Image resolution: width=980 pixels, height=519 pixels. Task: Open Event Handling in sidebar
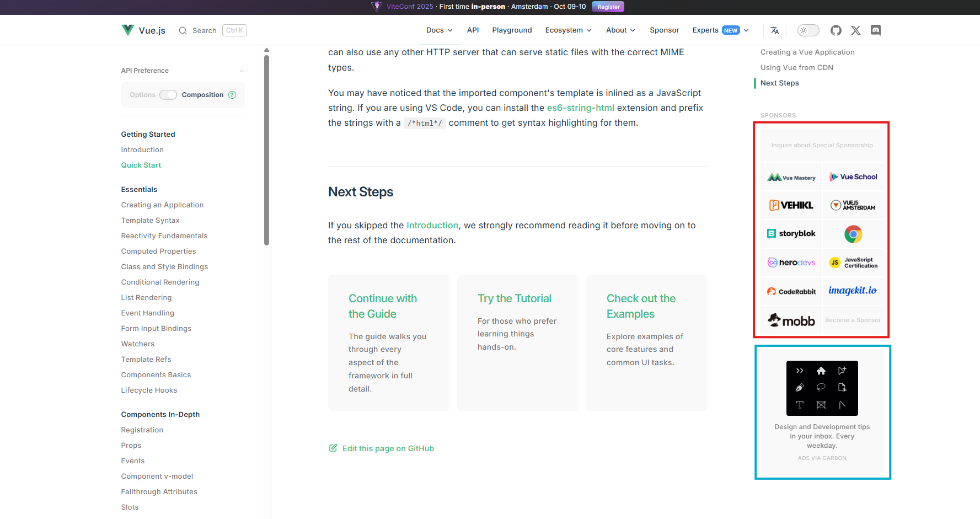pyautogui.click(x=148, y=313)
